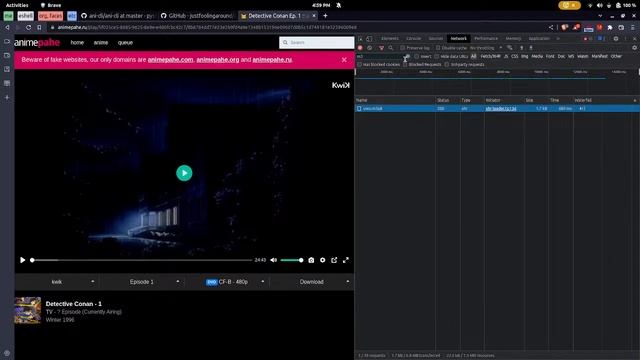The width and height of the screenshot is (640, 360).
Task: Open the No throttling dropdown
Action: [x=486, y=48]
